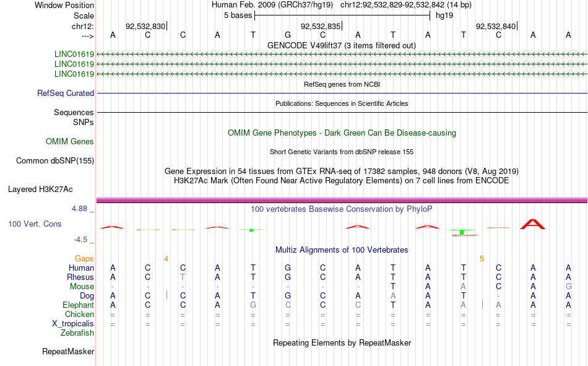Image resolution: width=588 pixels, height=366 pixels.
Task: Click the ---> strand direction arrow
Action: pos(88,36)
